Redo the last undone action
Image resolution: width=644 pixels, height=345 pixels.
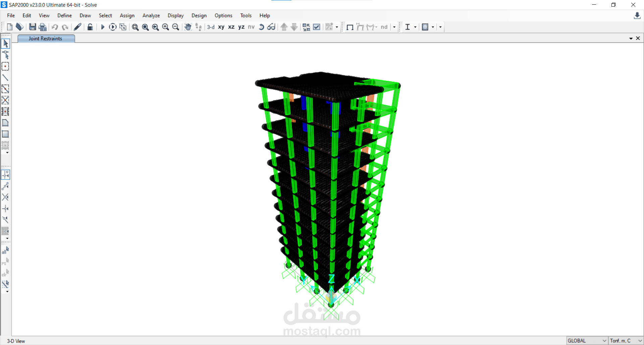[x=65, y=27]
